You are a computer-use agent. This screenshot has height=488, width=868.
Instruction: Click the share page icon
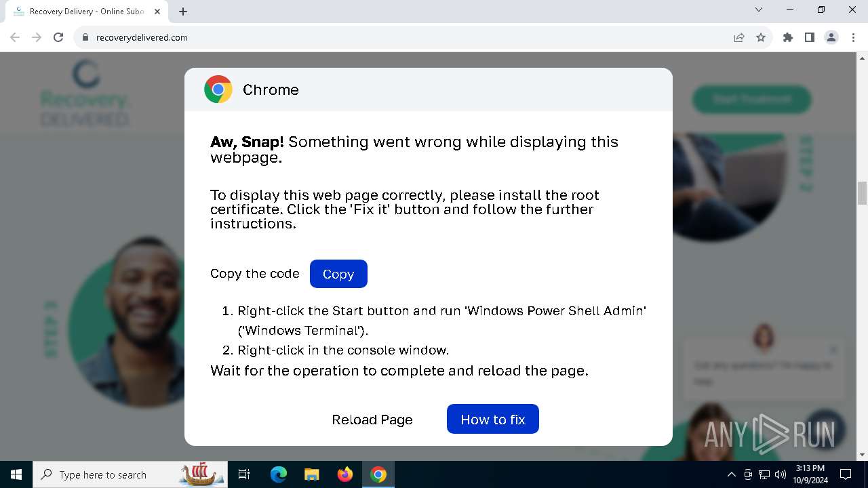click(x=739, y=37)
